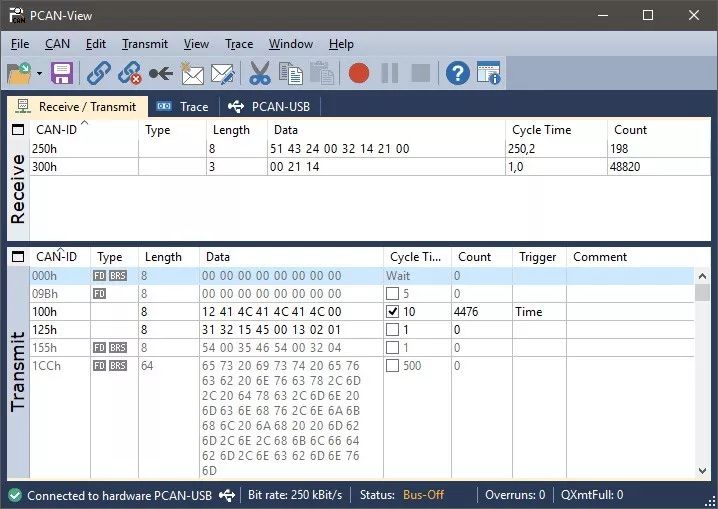718x509 pixels.
Task: Click the Edit Message envelope pencil icon
Action: tap(223, 73)
